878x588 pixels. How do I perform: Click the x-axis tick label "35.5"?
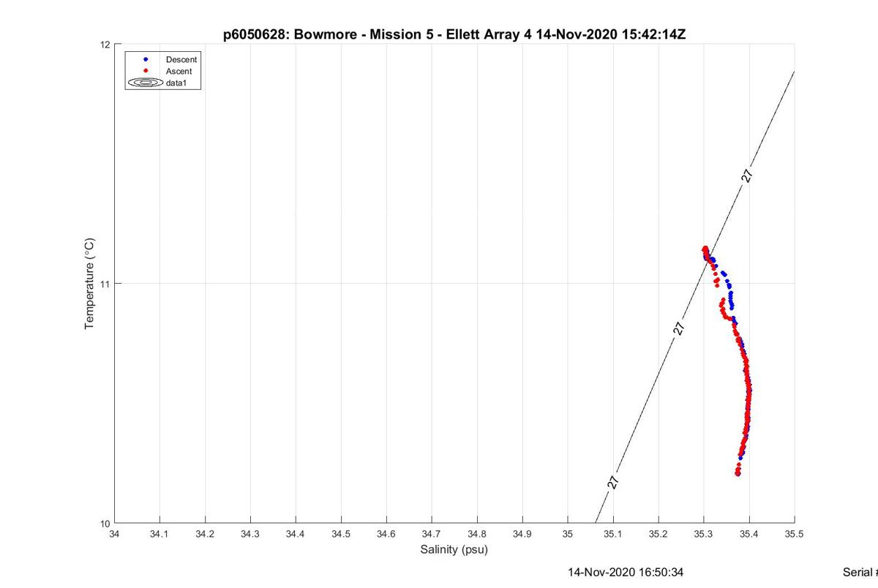coord(794,535)
